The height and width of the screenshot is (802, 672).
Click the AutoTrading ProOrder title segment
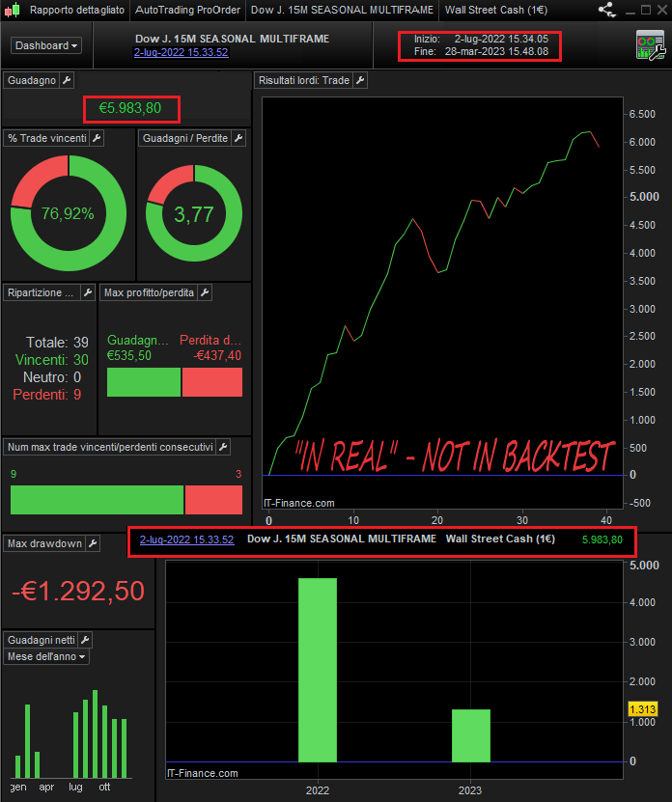point(187,10)
